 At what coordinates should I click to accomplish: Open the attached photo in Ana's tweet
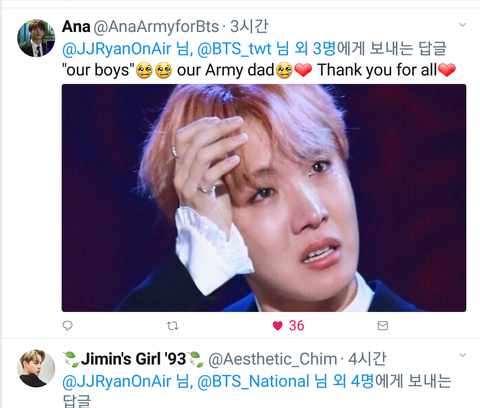264,198
